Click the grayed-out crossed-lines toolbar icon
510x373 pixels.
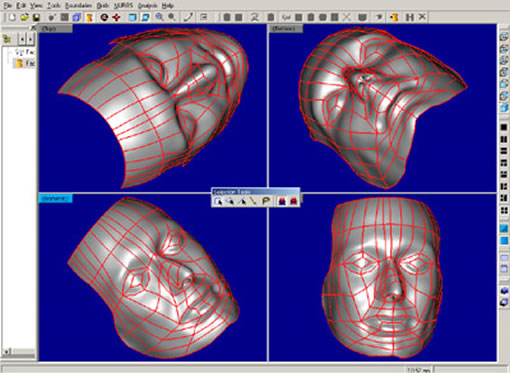pyautogui.click(x=347, y=17)
